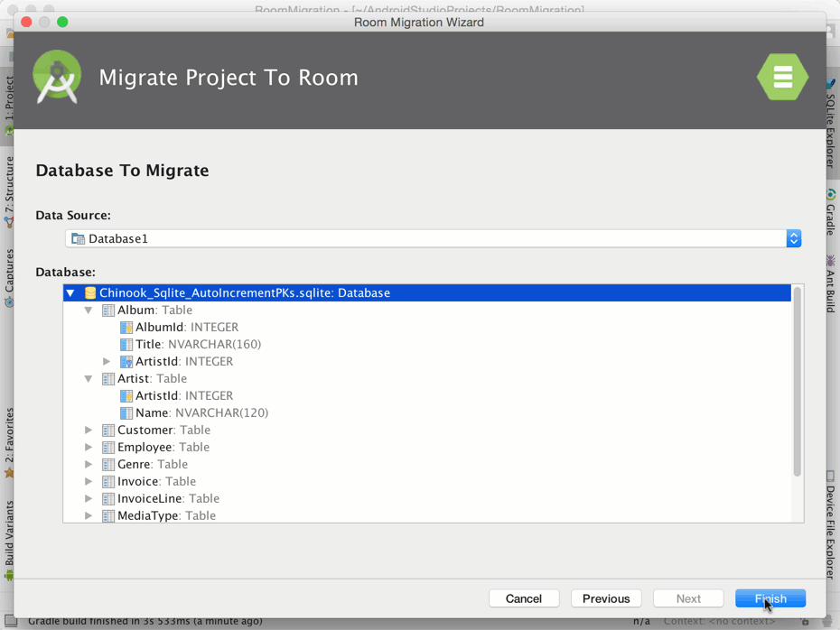Click the Album table icon
840x630 pixels.
[108, 310]
